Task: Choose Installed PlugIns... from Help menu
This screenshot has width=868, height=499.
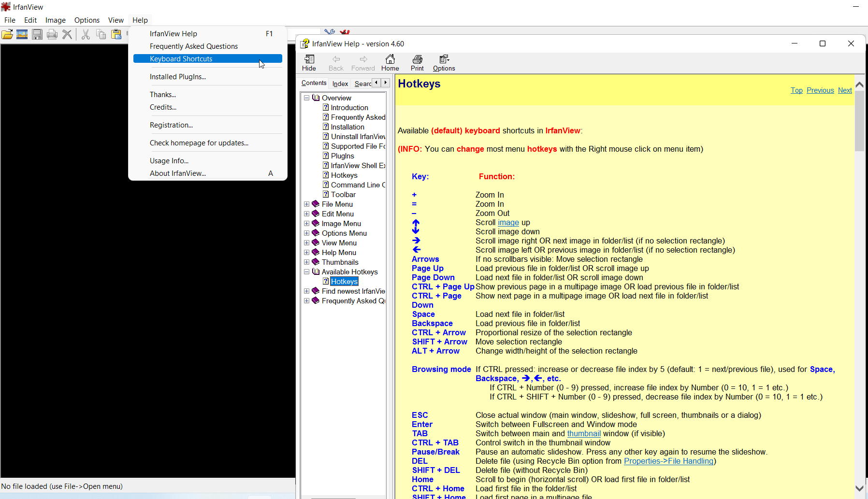Action: 208,77
